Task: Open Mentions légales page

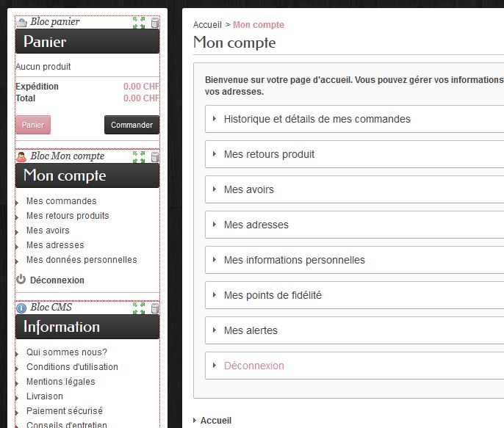Action: tap(61, 382)
